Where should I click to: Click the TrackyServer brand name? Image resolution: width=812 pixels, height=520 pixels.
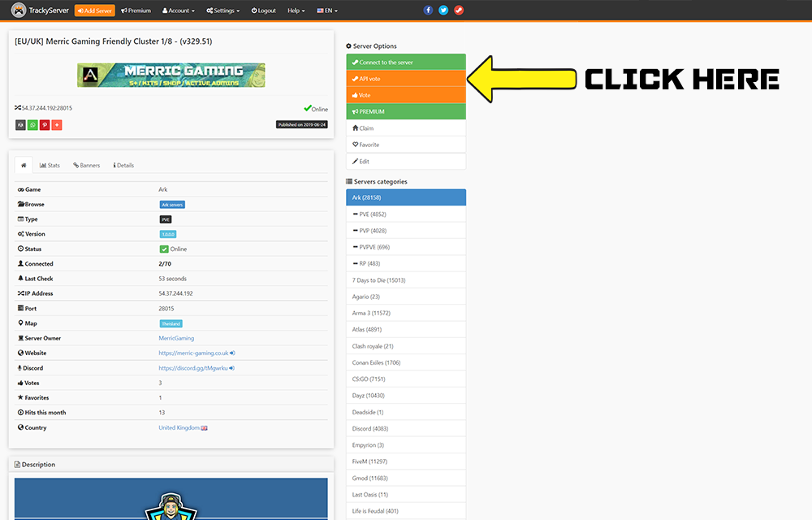[49, 11]
